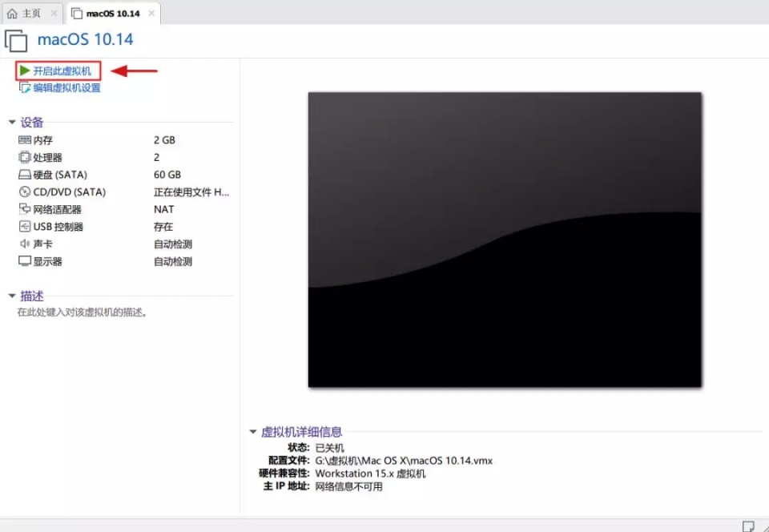Viewport: 769px width, 532px height.
Task: Open 声卡 device settings
Action: click(x=42, y=244)
